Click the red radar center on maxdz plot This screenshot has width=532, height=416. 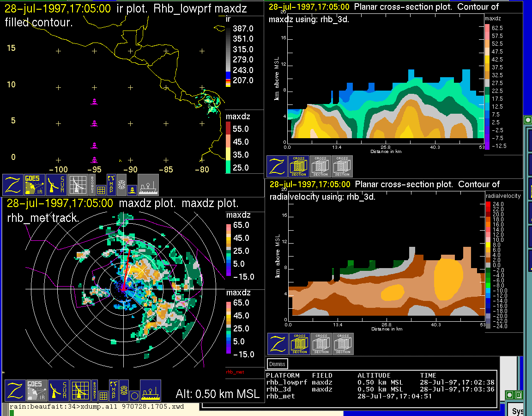123,288
